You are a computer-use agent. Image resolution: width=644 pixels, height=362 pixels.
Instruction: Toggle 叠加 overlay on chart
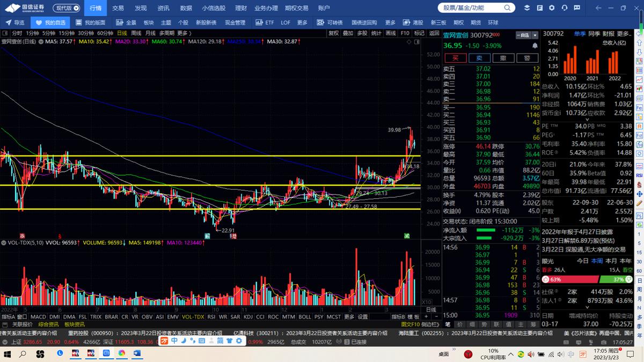point(348,33)
